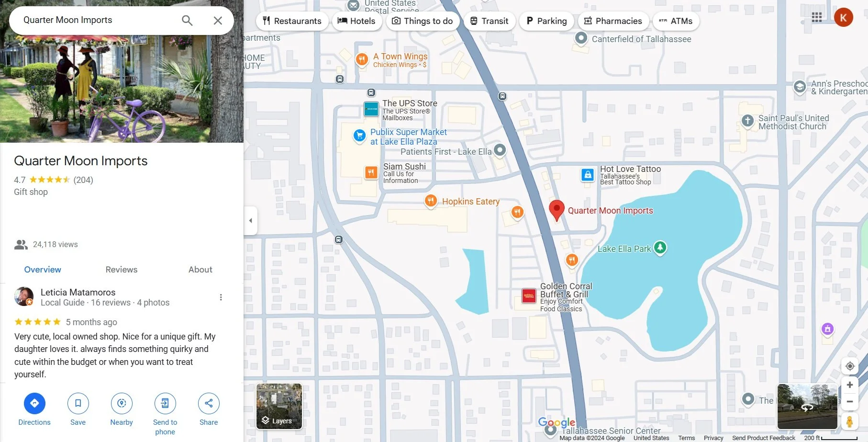The image size is (868, 442).
Task: Click the Directions button icon
Action: [x=34, y=403]
